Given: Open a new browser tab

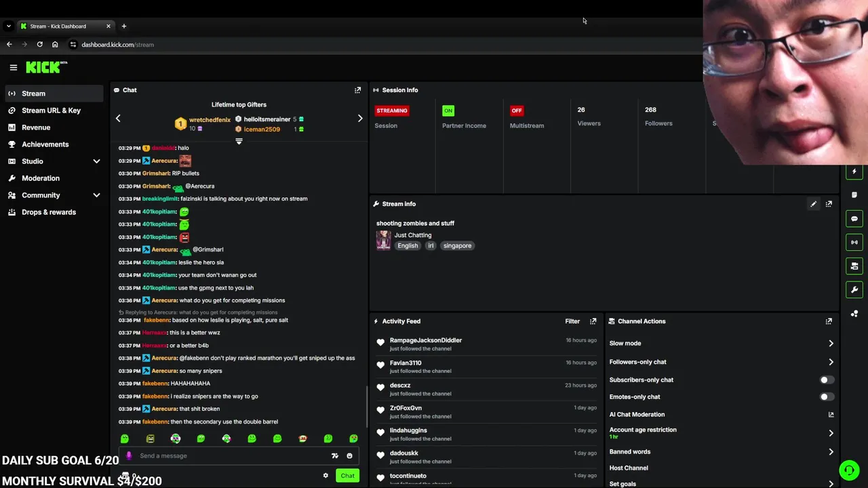Looking at the screenshot, I should tap(123, 26).
